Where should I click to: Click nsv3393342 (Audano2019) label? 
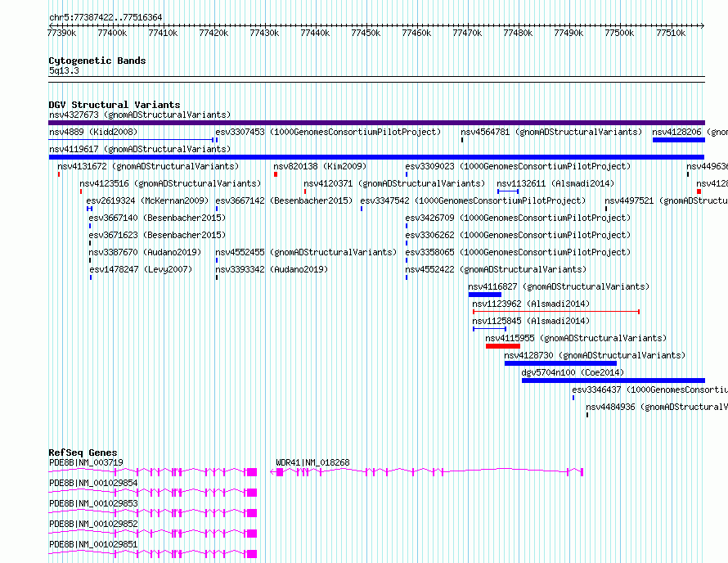[x=272, y=269]
